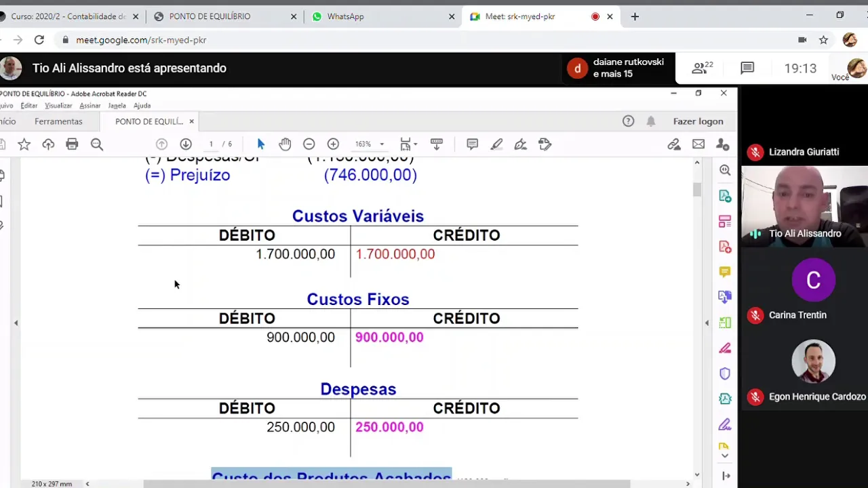Zoom in with plus button
The height and width of the screenshot is (488, 868).
(333, 144)
